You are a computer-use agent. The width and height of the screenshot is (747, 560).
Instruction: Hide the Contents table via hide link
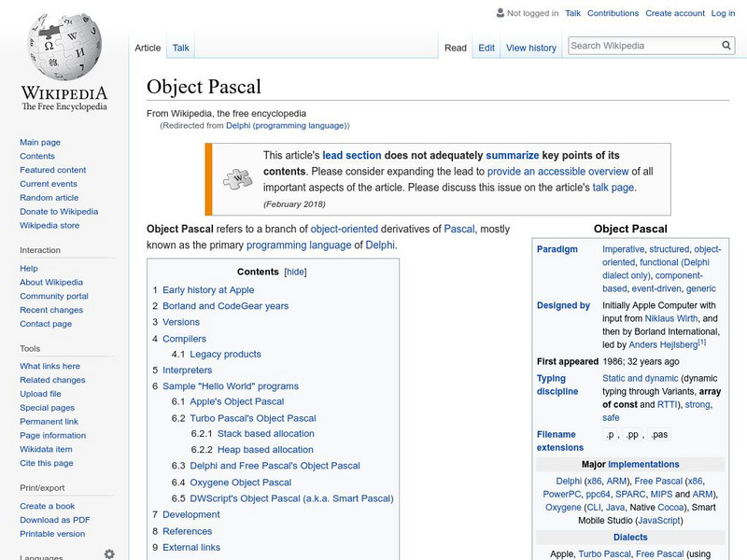coord(295,272)
